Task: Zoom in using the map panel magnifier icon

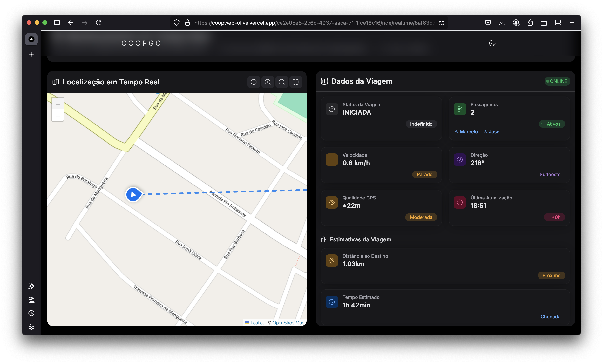Action: click(x=268, y=82)
